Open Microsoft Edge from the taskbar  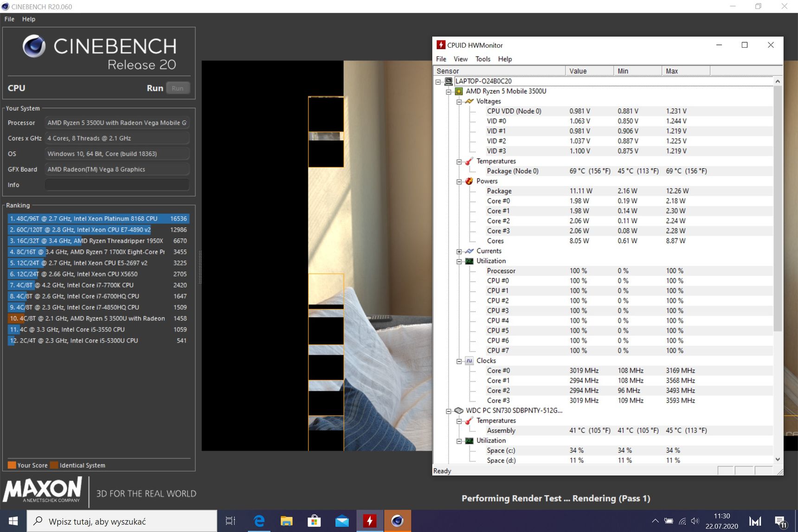tap(259, 521)
